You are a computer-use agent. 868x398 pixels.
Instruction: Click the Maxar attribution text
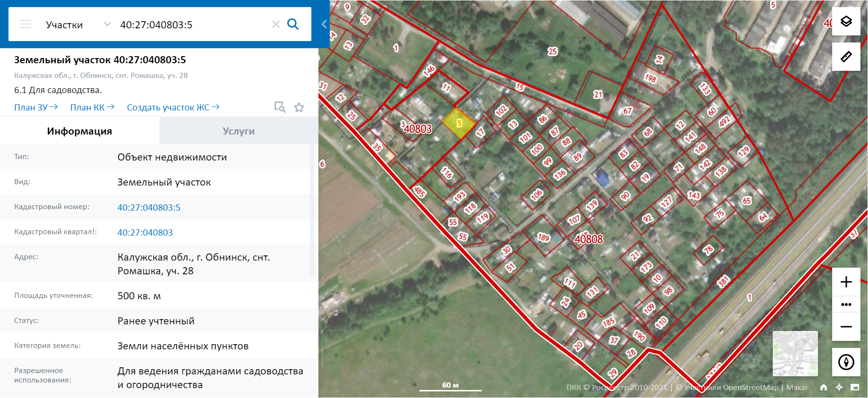pyautogui.click(x=797, y=388)
